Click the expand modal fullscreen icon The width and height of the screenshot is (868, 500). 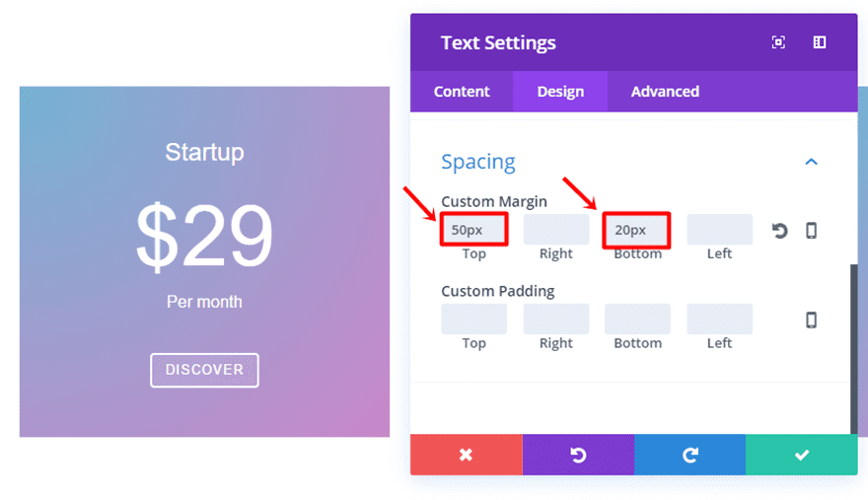pos(778,42)
